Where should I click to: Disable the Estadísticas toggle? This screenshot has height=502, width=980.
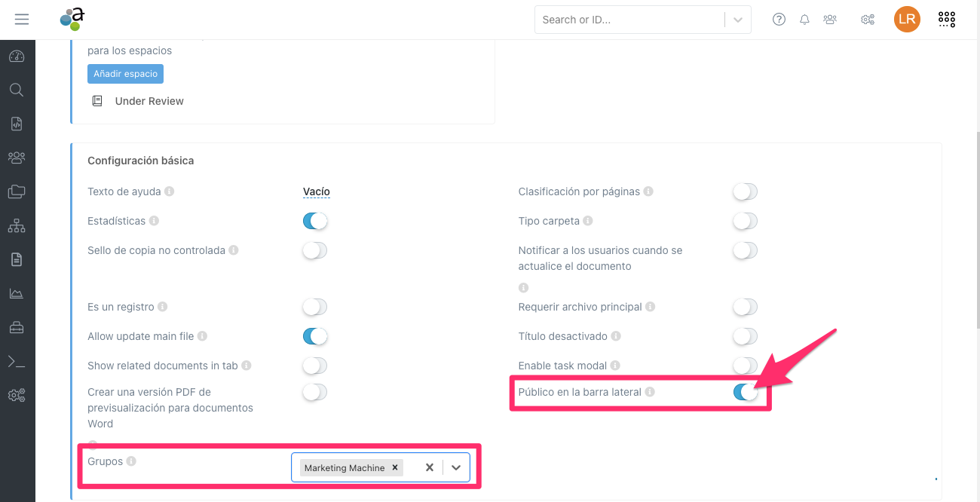(x=315, y=221)
